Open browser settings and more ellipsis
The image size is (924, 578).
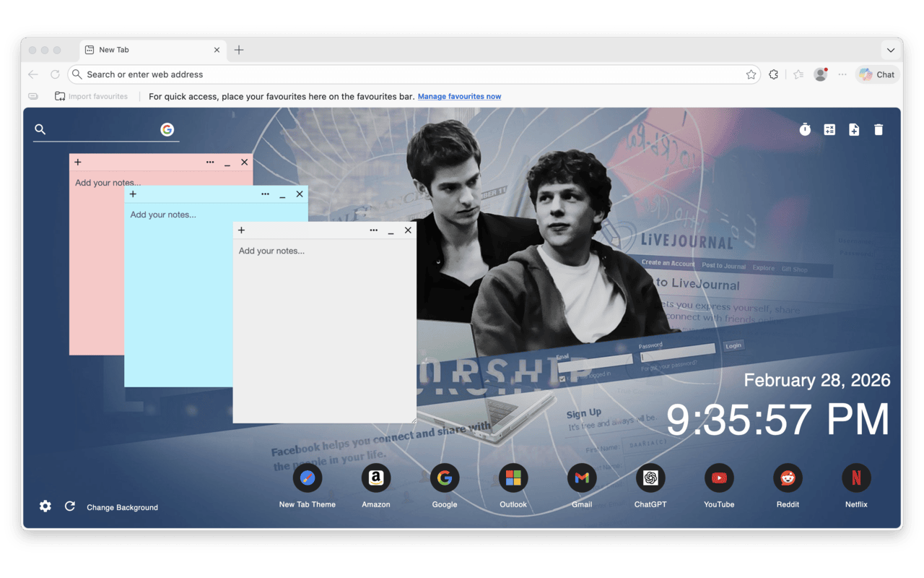tap(842, 74)
